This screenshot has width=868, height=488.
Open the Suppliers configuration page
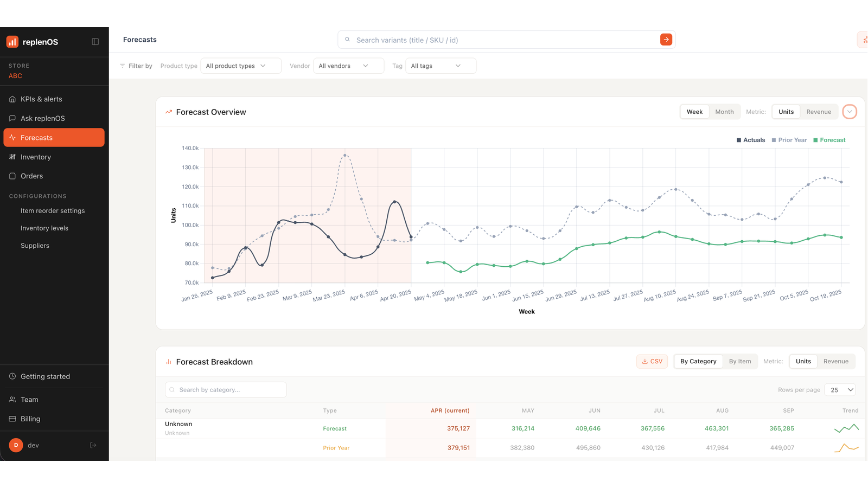(35, 246)
